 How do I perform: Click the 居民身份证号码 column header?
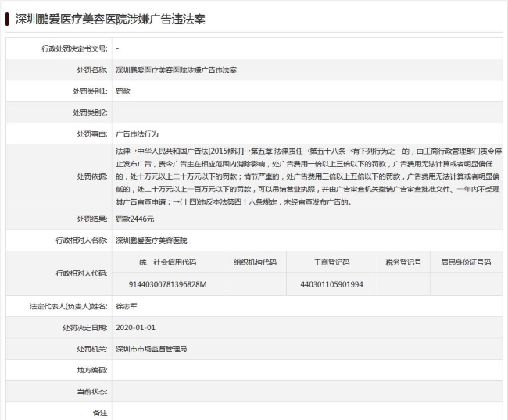pos(465,262)
